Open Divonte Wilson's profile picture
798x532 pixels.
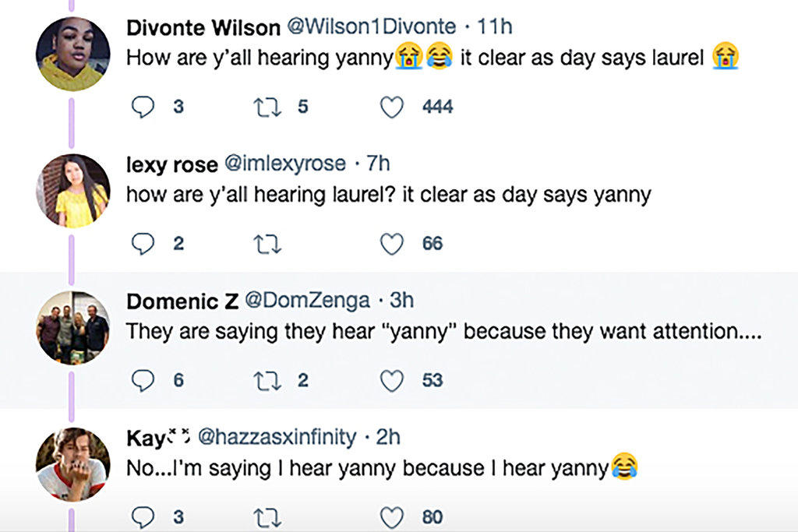(72, 54)
